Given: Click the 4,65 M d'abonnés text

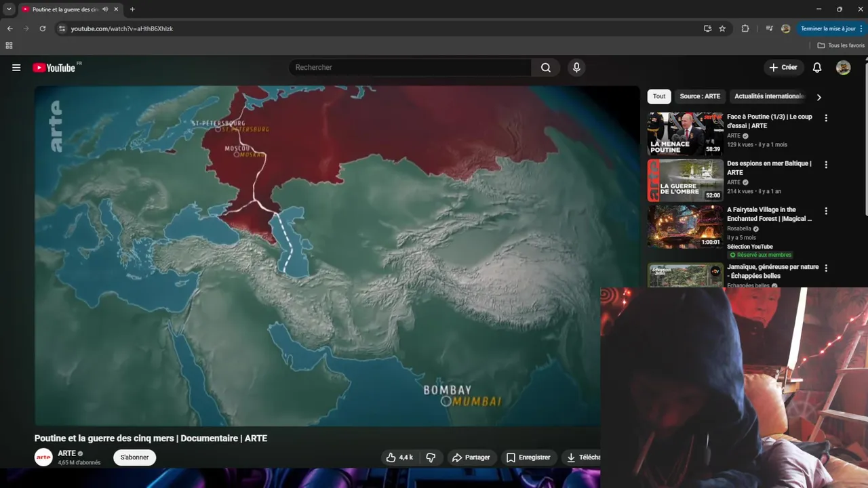Looking at the screenshot, I should [x=79, y=463].
